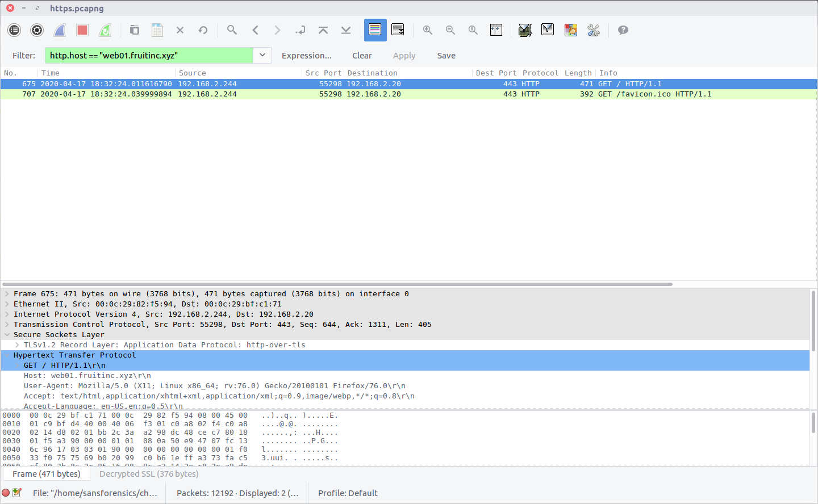This screenshot has width=818, height=504.
Task: Click the Expression... button
Action: click(x=306, y=56)
